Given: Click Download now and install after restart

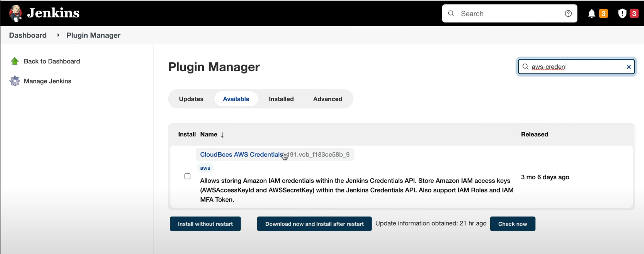Looking at the screenshot, I should coord(314,224).
